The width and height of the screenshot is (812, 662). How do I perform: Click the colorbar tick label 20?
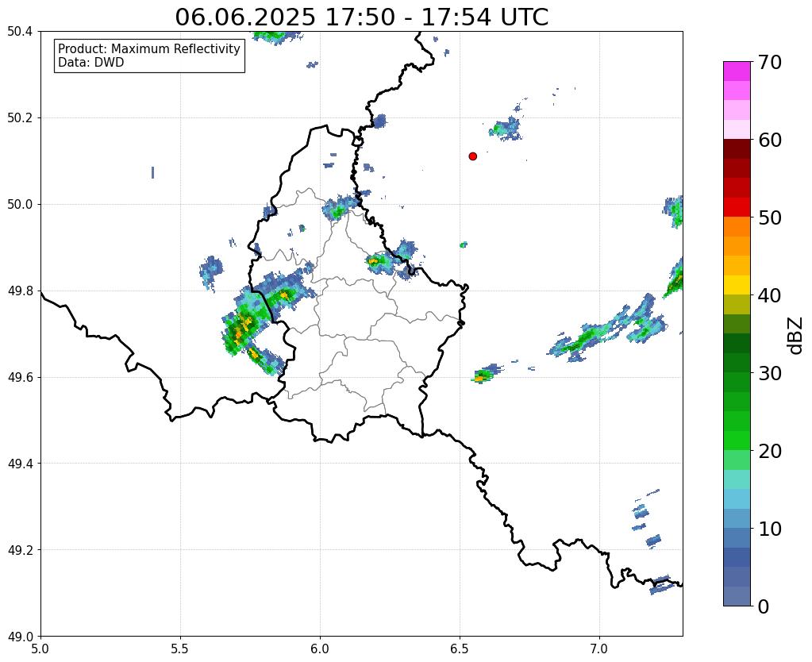click(768, 451)
